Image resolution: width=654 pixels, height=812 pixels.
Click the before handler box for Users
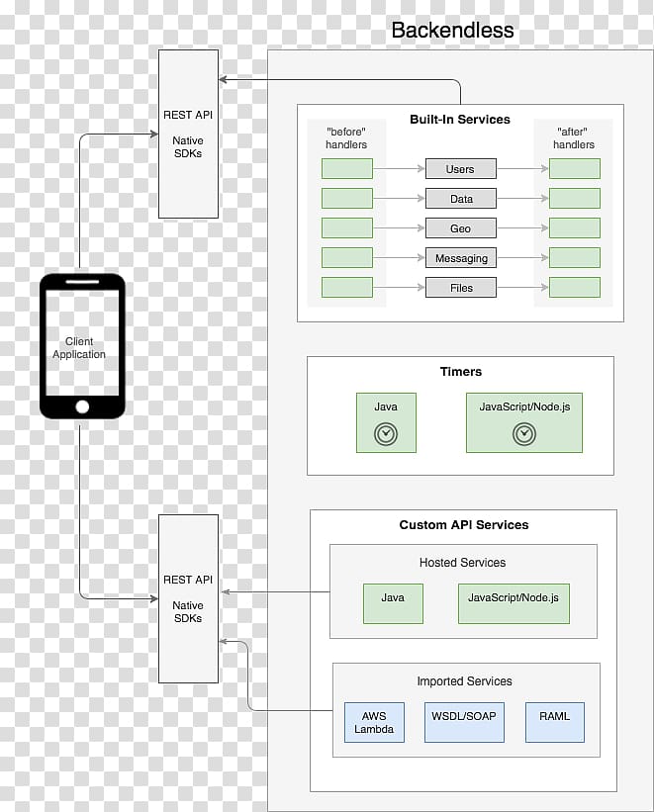tap(347, 169)
